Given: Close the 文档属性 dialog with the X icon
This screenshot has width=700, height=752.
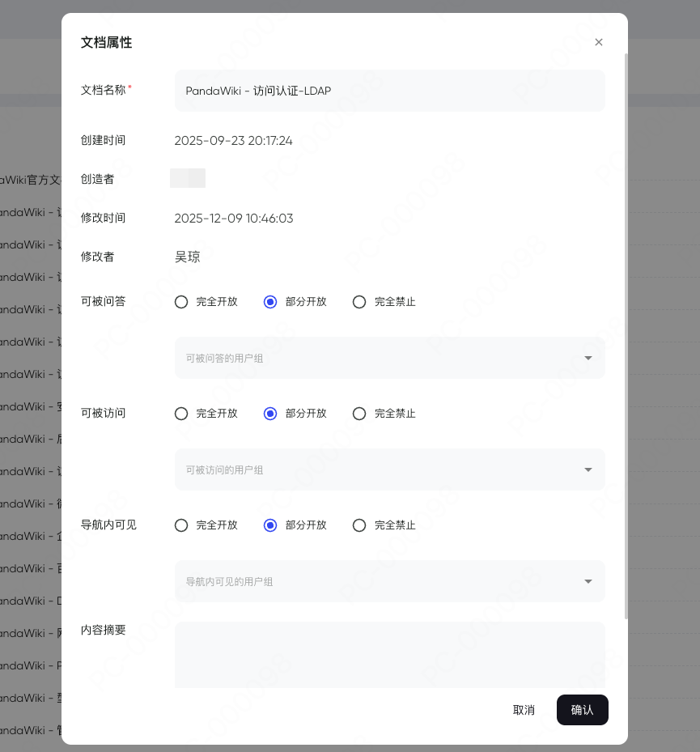Looking at the screenshot, I should [598, 42].
